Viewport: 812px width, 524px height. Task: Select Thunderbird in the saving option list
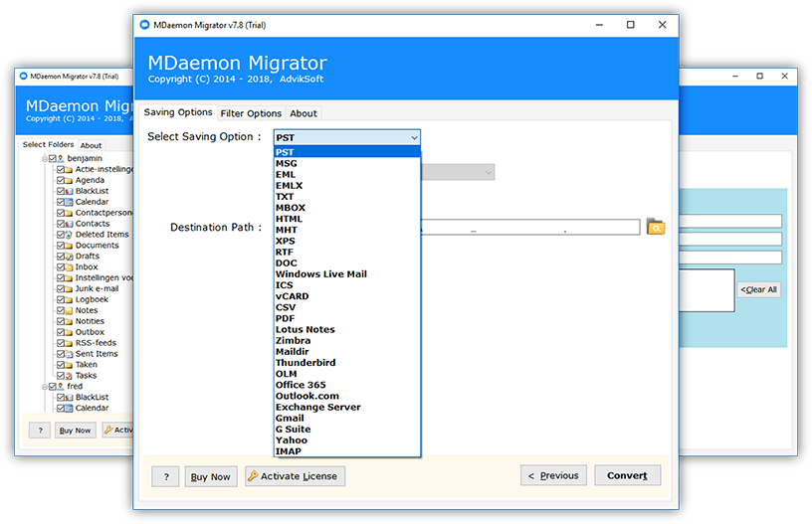[347, 363]
